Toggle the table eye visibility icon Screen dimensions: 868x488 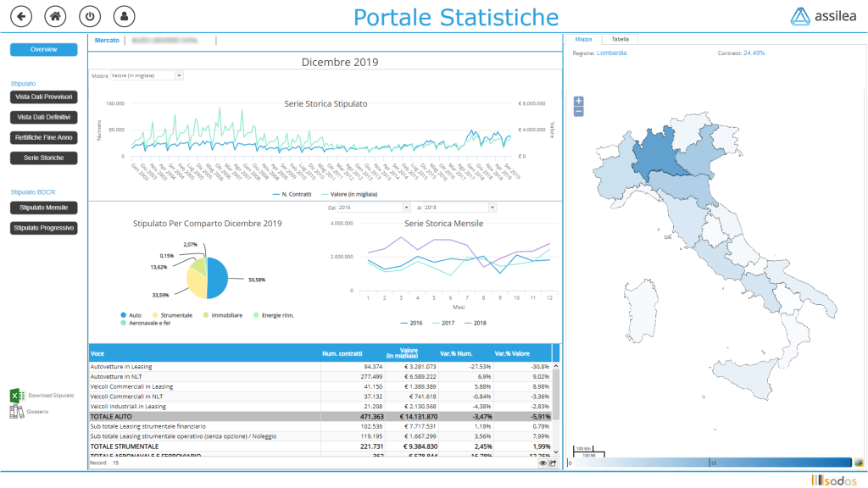pyautogui.click(x=543, y=463)
